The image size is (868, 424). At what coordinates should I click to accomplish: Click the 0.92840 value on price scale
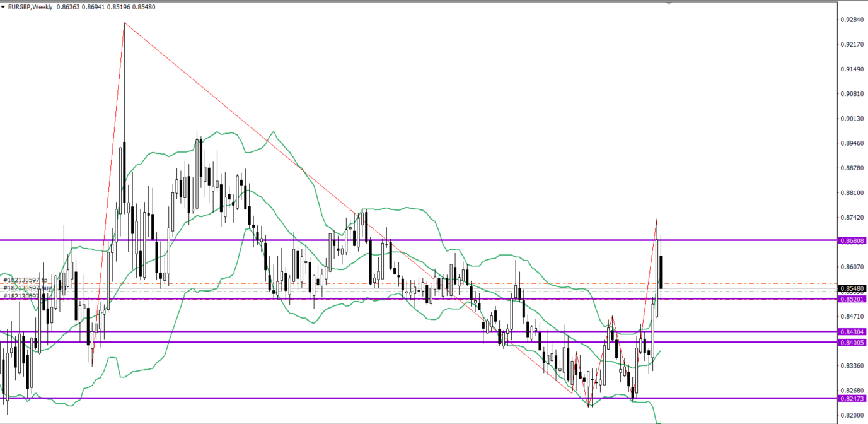tap(852, 20)
